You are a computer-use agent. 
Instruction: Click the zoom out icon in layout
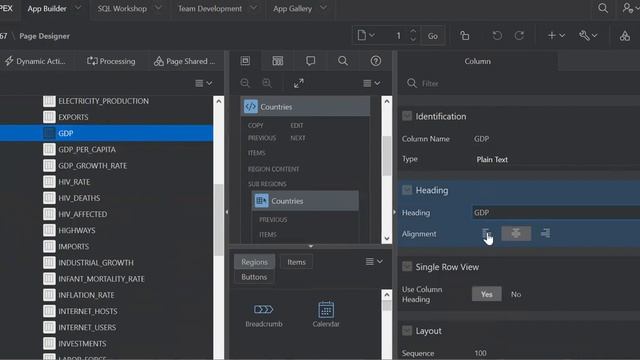pos(245,83)
